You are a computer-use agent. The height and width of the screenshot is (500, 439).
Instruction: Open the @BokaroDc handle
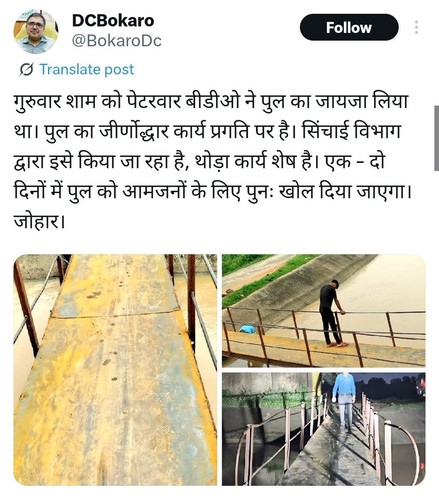point(117,41)
